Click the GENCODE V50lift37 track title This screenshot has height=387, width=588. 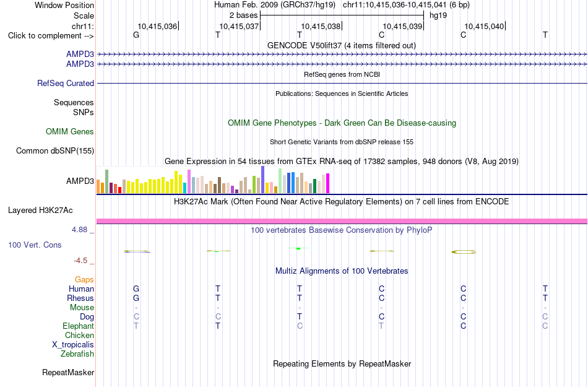click(341, 45)
